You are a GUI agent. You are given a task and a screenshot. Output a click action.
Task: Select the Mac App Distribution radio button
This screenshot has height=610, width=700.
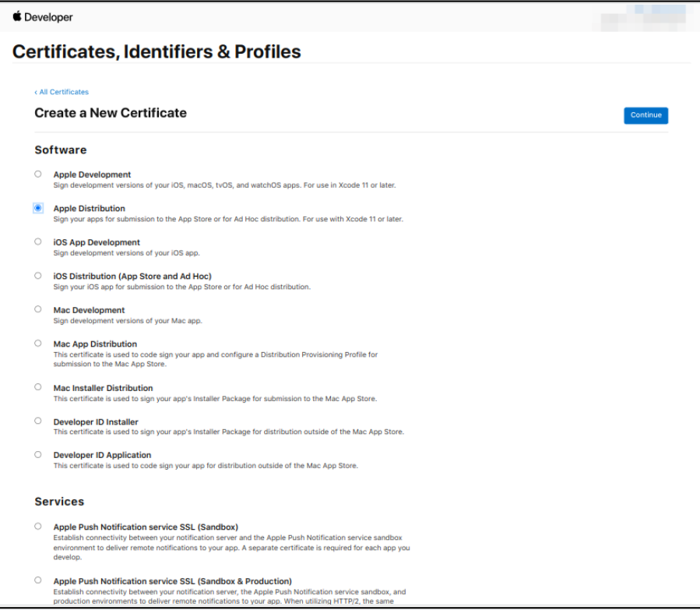pyautogui.click(x=38, y=344)
